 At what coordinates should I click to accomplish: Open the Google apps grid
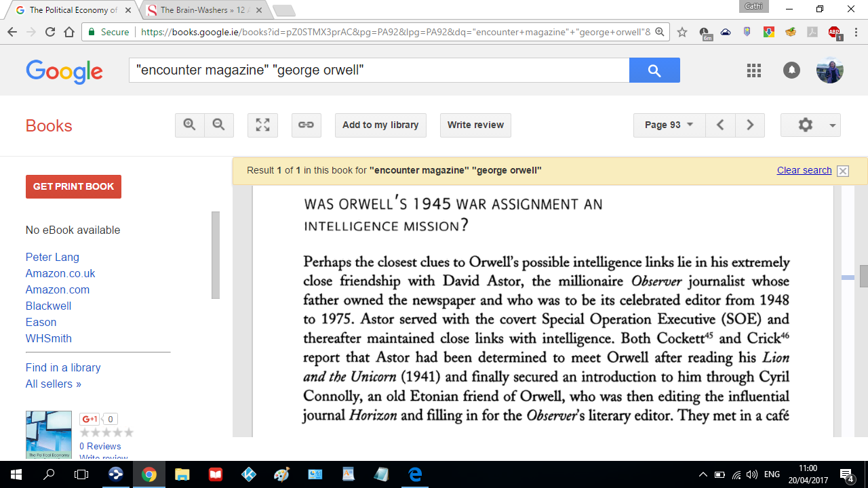(x=754, y=70)
